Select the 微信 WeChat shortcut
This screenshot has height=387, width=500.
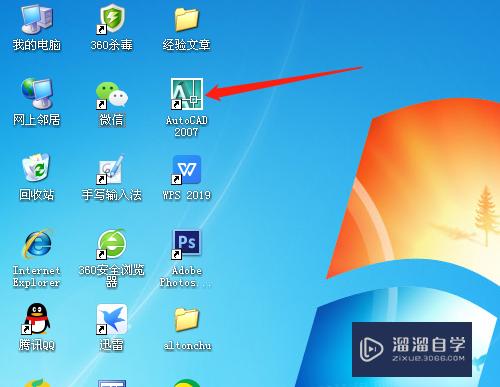(111, 95)
